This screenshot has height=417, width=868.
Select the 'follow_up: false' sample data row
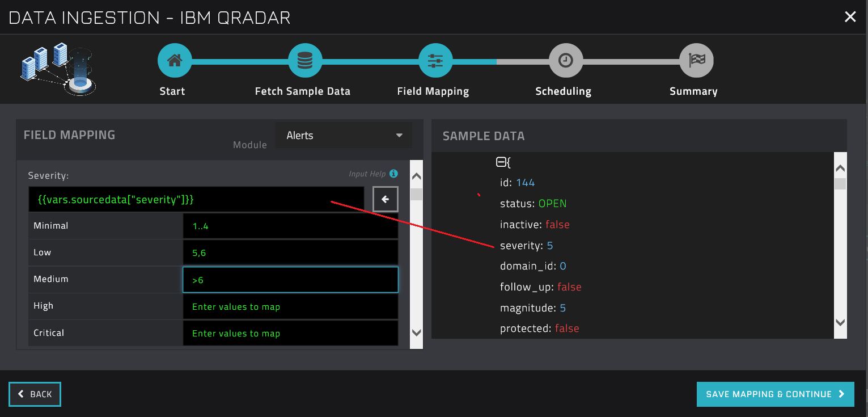(541, 287)
